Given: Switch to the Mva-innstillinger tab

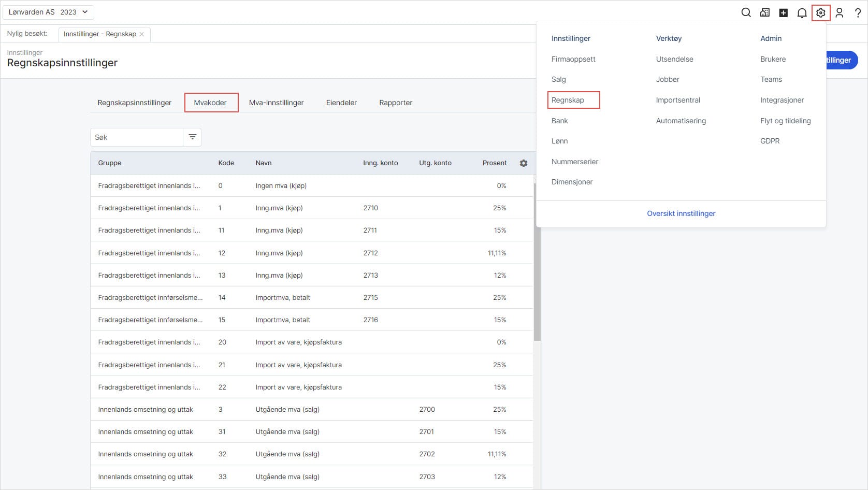Looking at the screenshot, I should tap(276, 103).
